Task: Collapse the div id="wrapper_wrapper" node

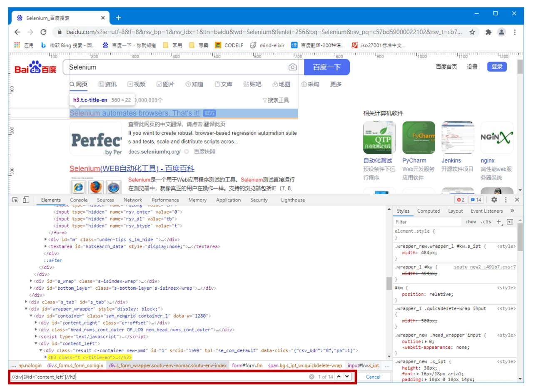Action: click(x=26, y=309)
